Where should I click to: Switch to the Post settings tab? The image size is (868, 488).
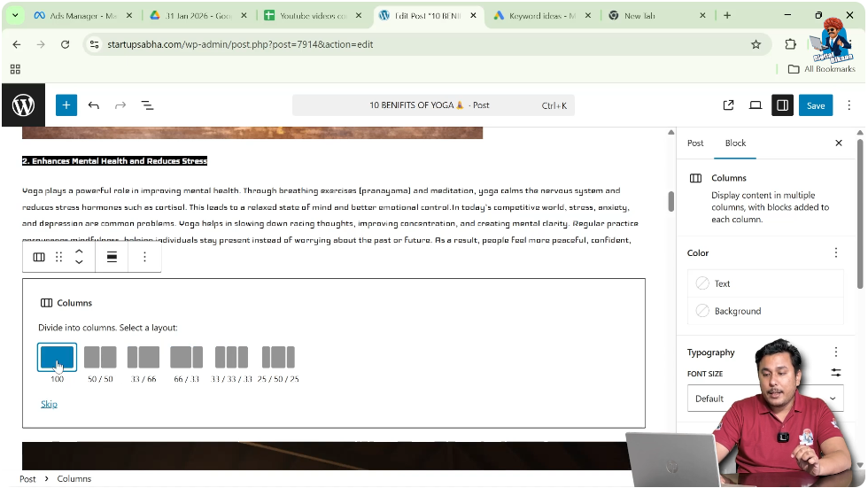pos(695,143)
